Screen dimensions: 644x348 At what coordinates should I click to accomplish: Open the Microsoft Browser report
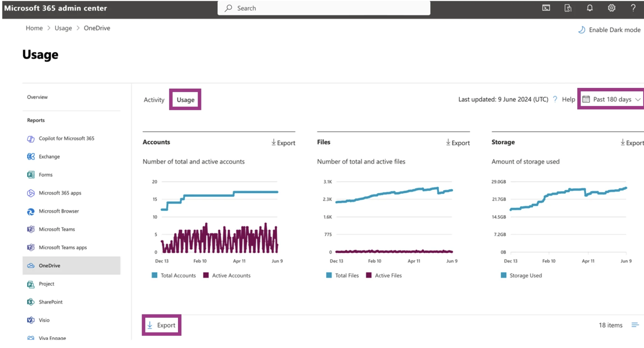point(59,211)
